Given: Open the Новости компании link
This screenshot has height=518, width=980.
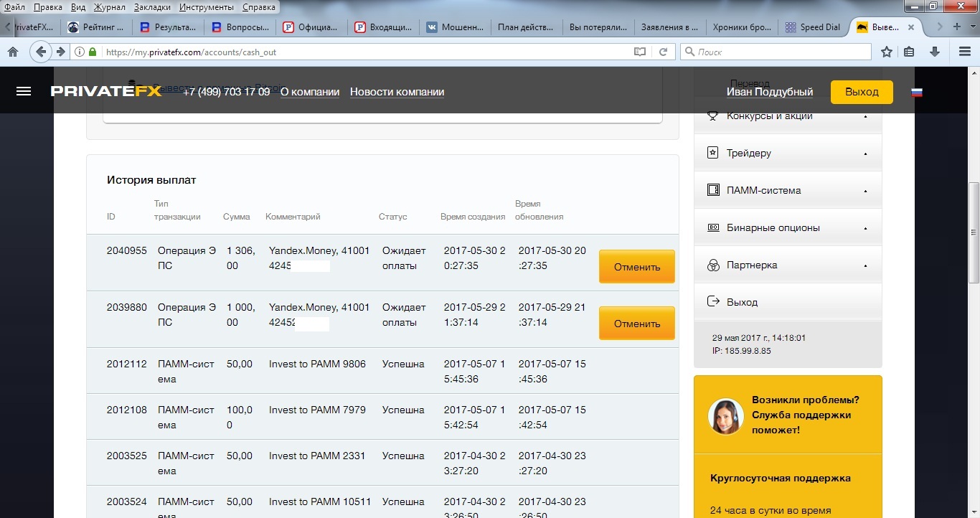Looking at the screenshot, I should click(397, 92).
